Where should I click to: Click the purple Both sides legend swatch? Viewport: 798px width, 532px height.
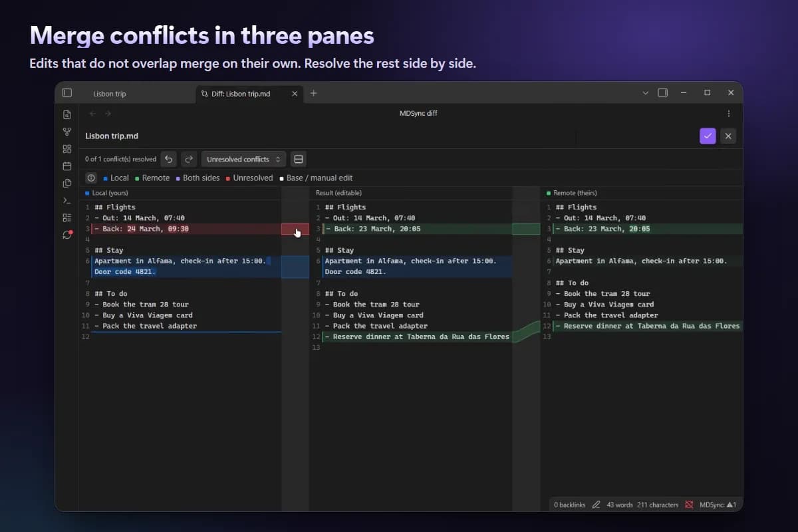coord(178,178)
